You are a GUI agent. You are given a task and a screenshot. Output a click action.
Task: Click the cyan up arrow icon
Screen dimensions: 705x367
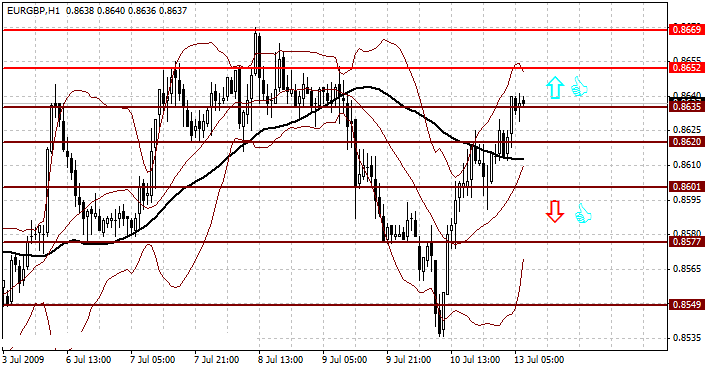point(555,87)
